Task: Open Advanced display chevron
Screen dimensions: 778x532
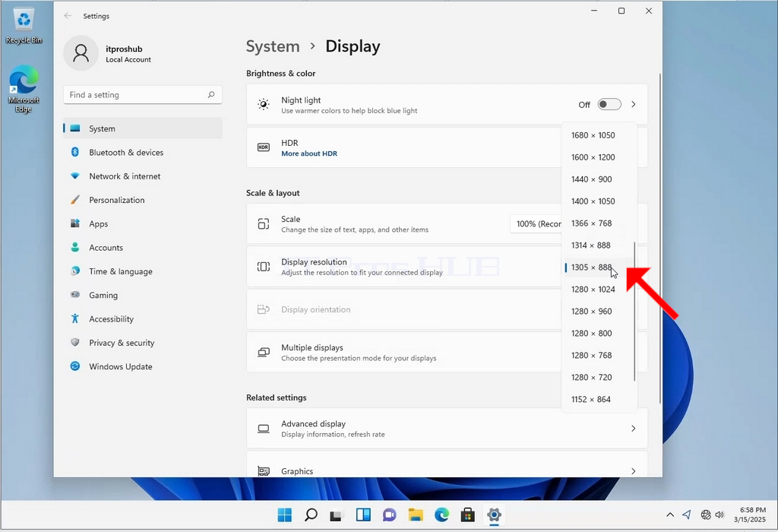Action: tap(633, 429)
